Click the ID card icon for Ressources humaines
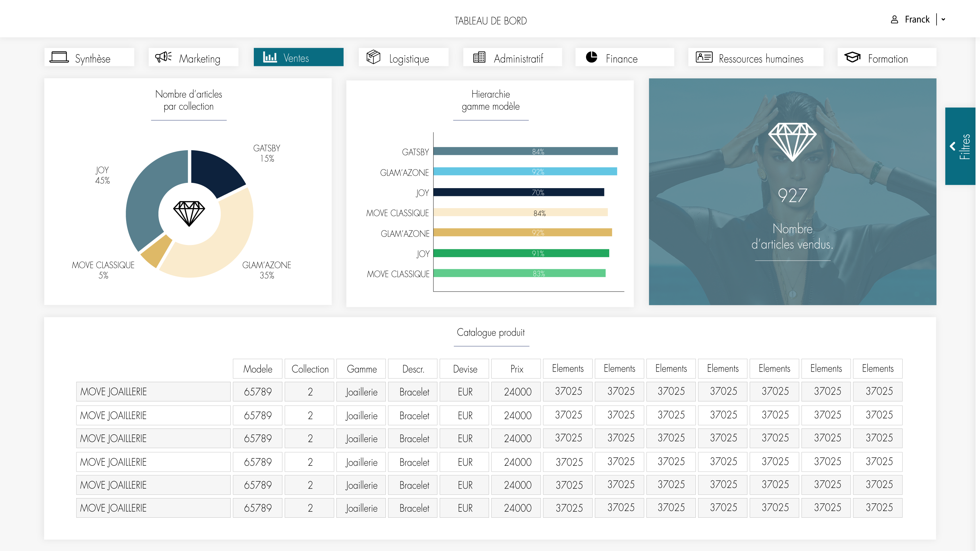Viewport: 980px width, 551px height. 704,57
